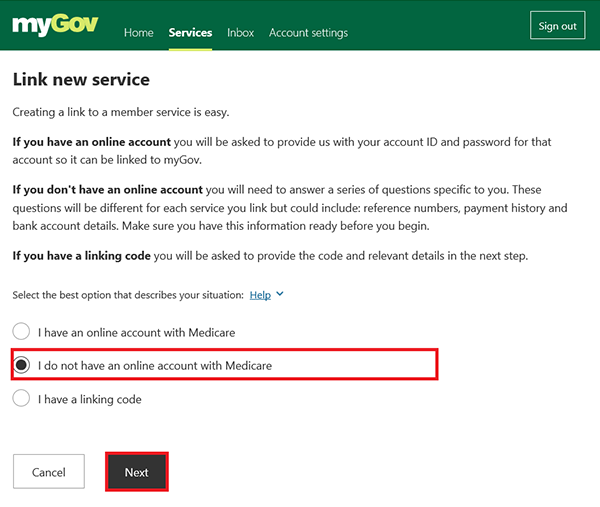Open the Help link
600x507 pixels.
tap(260, 295)
